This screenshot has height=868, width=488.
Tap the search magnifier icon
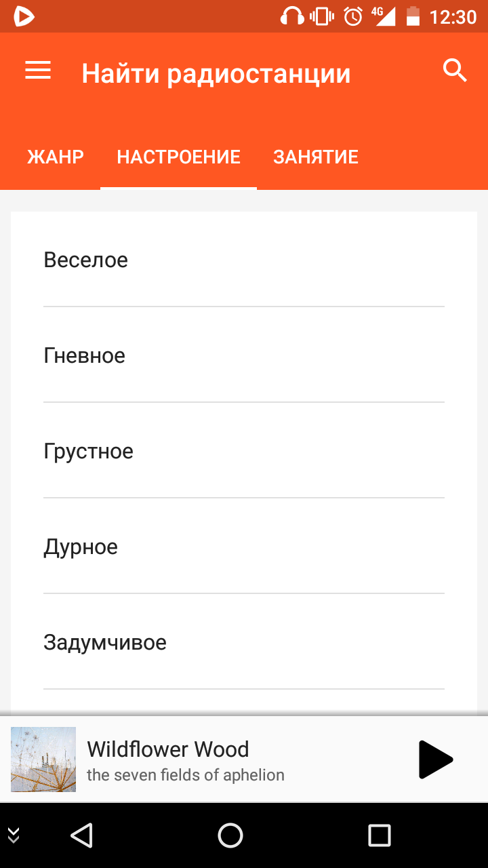pyautogui.click(x=455, y=71)
